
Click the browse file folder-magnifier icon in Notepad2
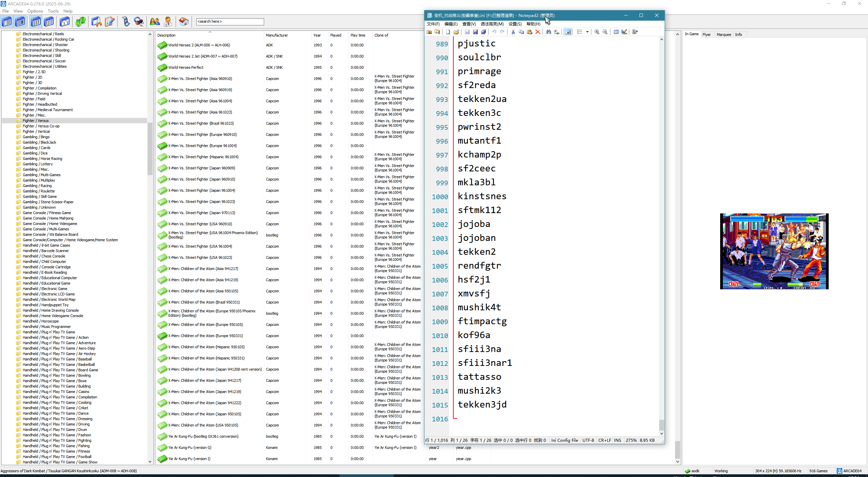(x=437, y=32)
